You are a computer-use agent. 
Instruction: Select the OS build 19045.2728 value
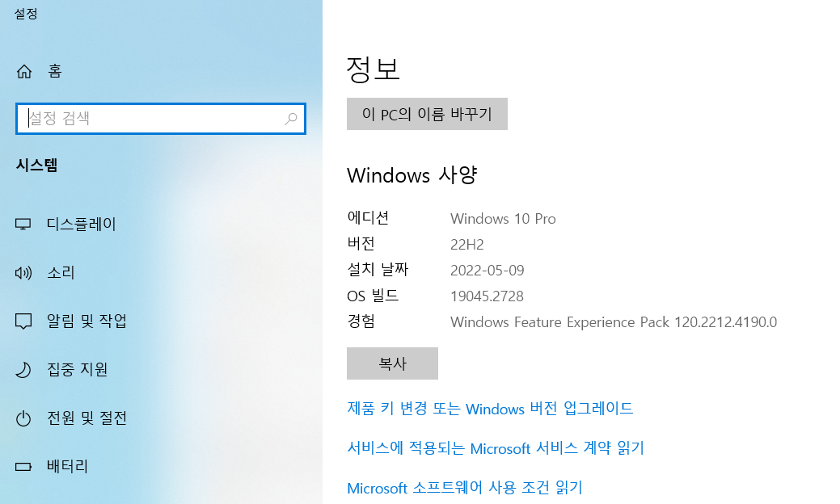coord(487,296)
